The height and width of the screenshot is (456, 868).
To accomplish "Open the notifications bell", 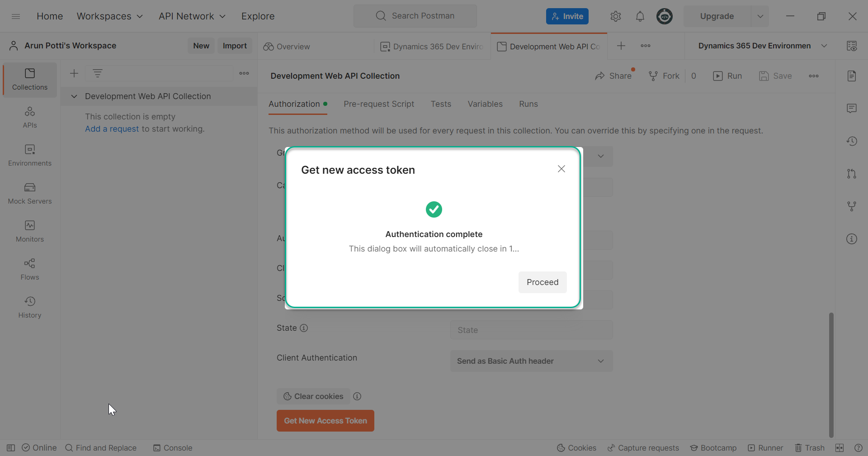I will [640, 16].
